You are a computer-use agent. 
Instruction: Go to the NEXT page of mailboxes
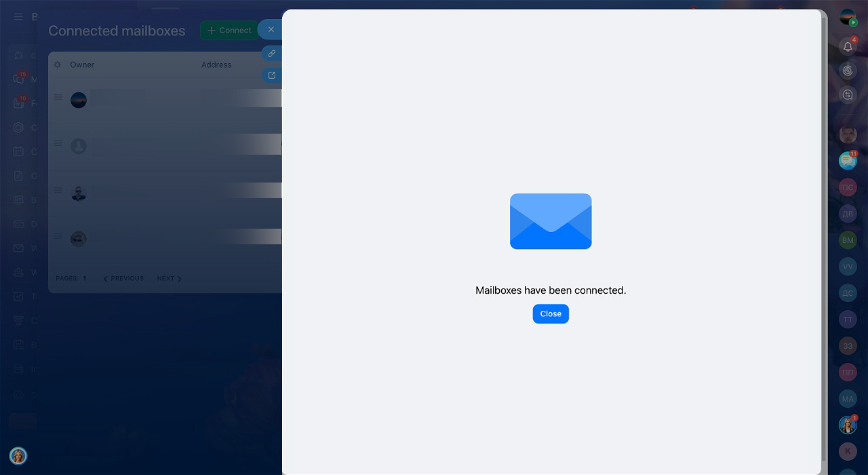coord(169,279)
